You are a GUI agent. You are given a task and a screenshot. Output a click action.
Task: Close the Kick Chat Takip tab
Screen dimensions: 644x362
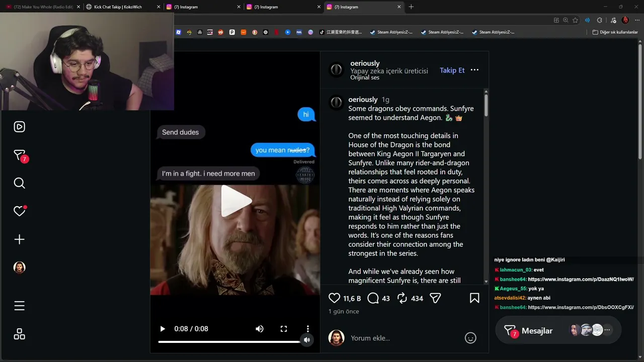(x=158, y=7)
